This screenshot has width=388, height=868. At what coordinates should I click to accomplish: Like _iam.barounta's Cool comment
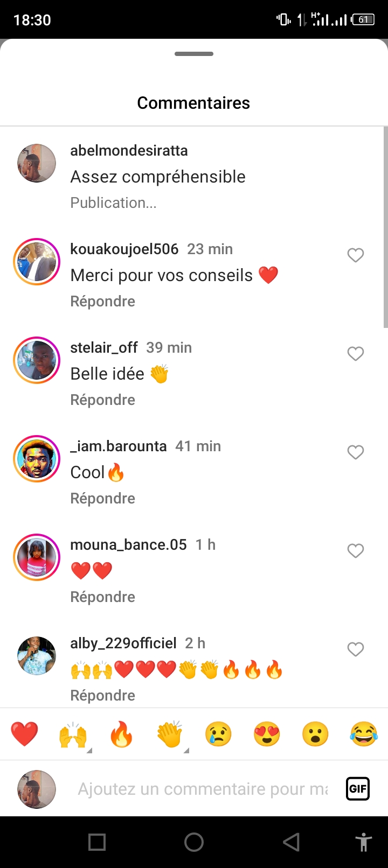[x=356, y=452]
